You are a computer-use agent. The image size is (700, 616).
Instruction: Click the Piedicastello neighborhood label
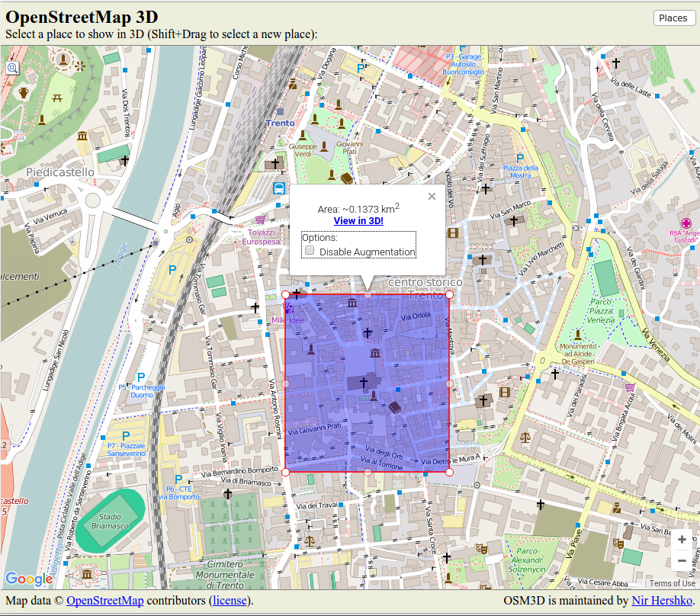pos(60,172)
